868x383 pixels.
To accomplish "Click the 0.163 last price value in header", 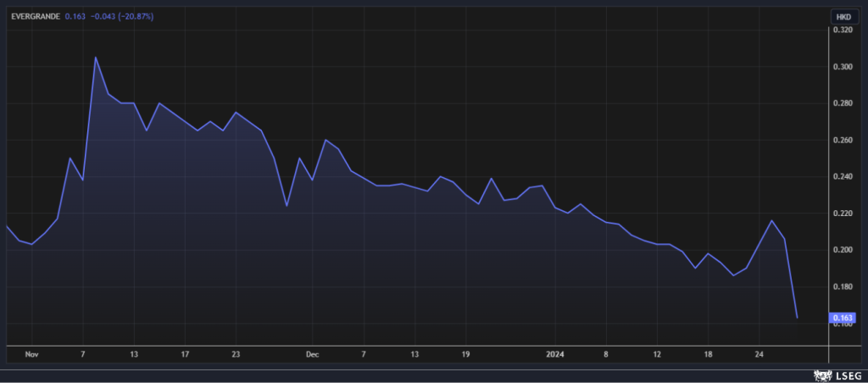I will (75, 17).
